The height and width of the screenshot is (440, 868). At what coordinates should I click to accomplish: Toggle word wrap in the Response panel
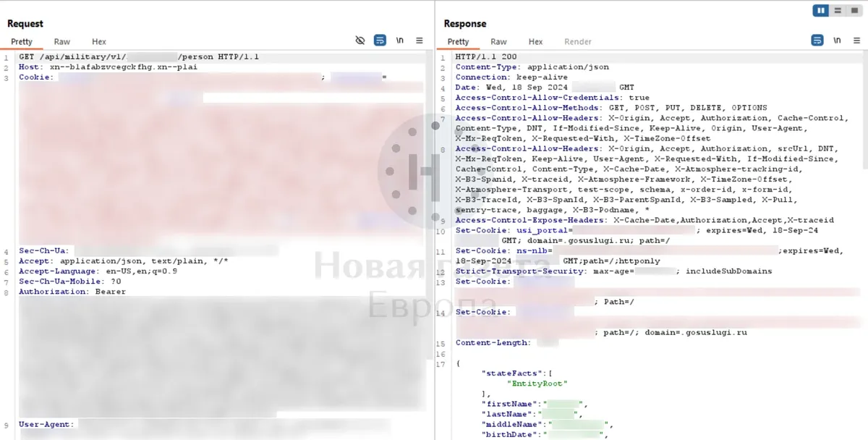click(x=817, y=41)
